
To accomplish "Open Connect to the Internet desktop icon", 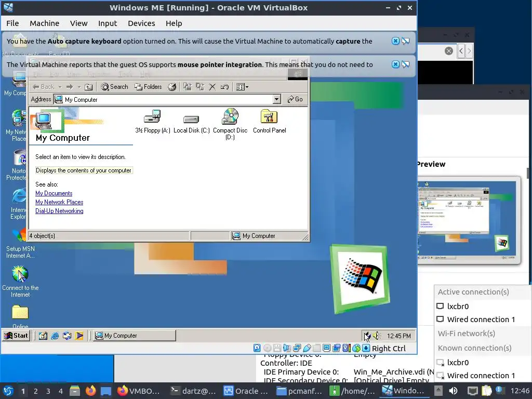I will pyautogui.click(x=20, y=282).
